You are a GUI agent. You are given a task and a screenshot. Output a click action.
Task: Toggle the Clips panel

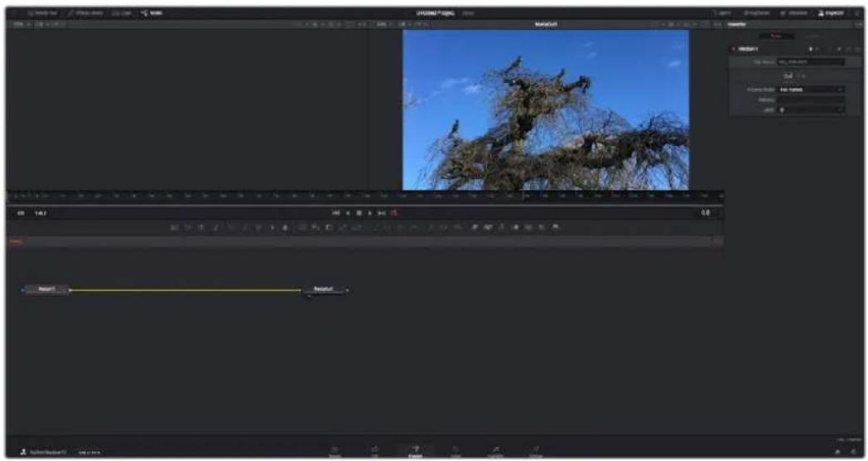click(x=122, y=12)
